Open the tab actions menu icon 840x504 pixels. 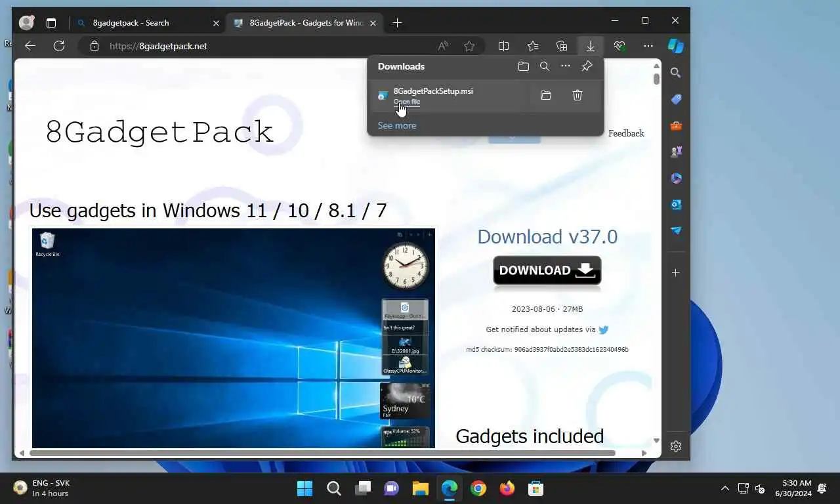point(51,23)
